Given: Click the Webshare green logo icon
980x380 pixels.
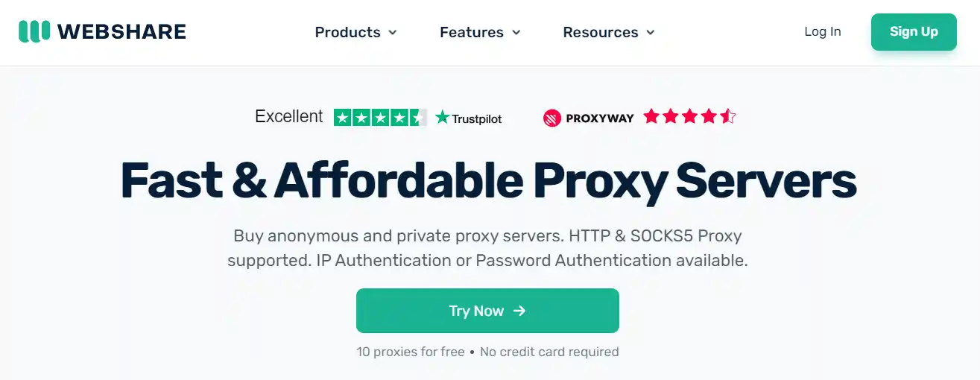Looking at the screenshot, I should coord(34,31).
